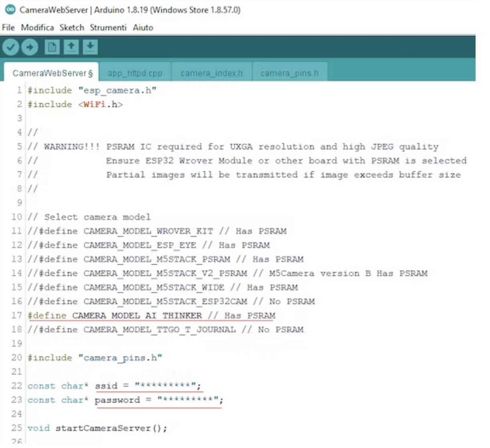490x448 pixels.
Task: Open the Strumenti menu
Action: pyautogui.click(x=108, y=28)
